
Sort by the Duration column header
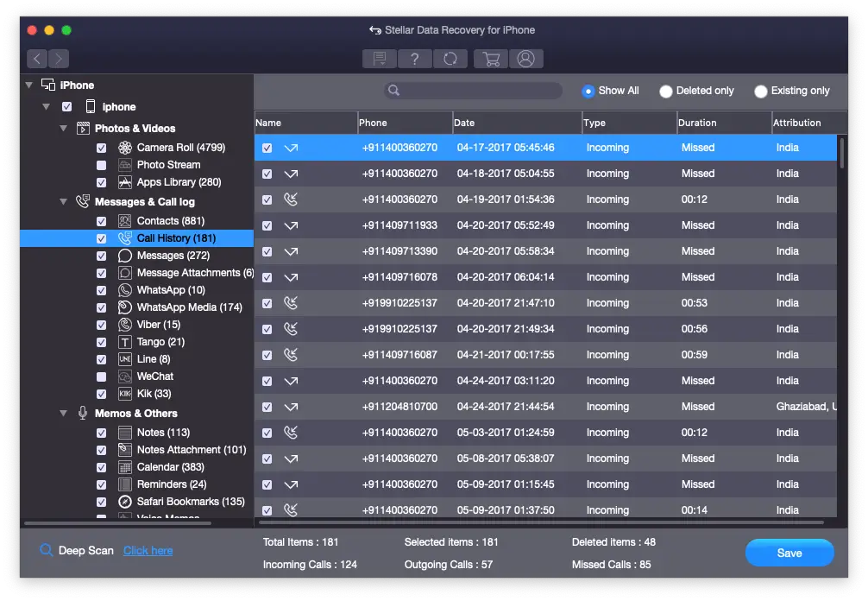[724, 123]
